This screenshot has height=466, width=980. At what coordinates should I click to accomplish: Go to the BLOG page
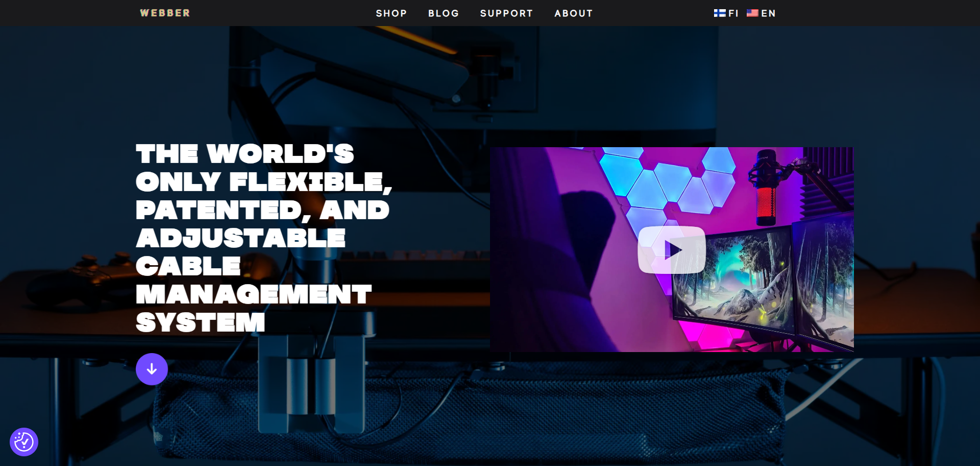coord(443,14)
